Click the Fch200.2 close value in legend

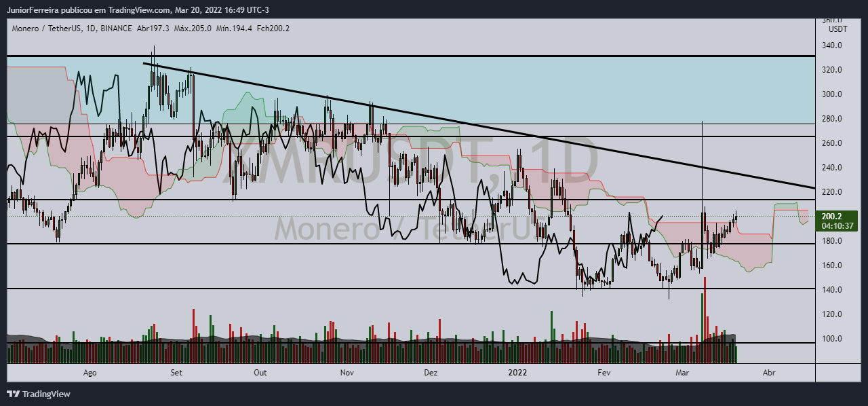(x=273, y=29)
